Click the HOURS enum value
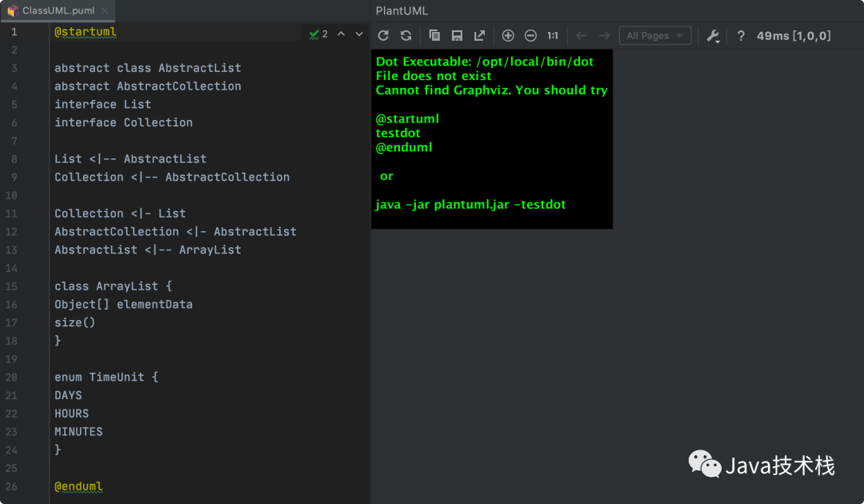Viewport: 864px width, 504px height. tap(72, 413)
